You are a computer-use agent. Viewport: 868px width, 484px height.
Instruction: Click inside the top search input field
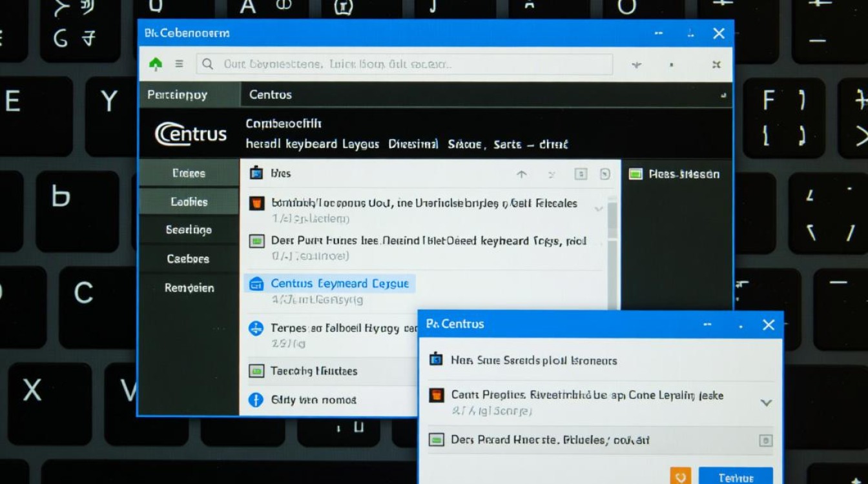[413, 64]
